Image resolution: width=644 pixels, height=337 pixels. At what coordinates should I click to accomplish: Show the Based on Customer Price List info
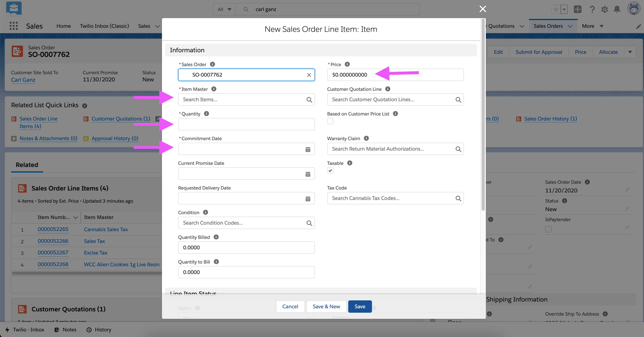pyautogui.click(x=395, y=114)
